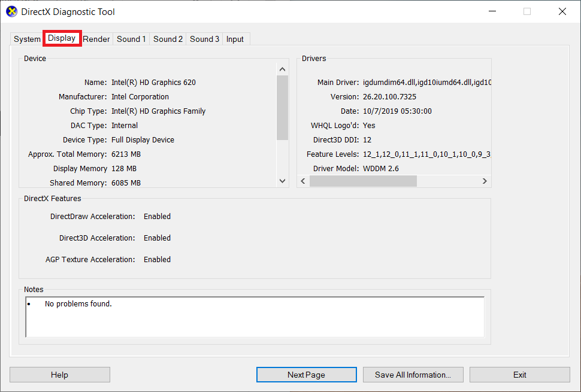Click the Drivers horizontal scrollbar thumb
The image size is (581, 392).
tap(363, 181)
